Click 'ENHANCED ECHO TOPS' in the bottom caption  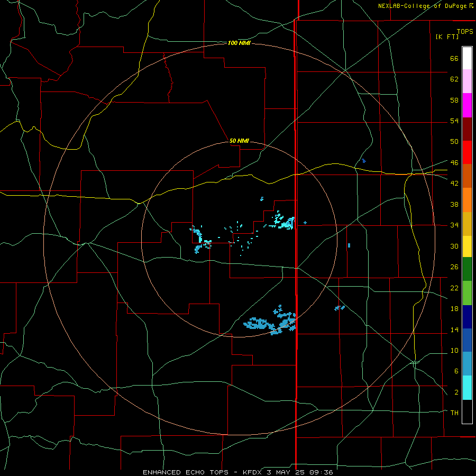coord(186,472)
